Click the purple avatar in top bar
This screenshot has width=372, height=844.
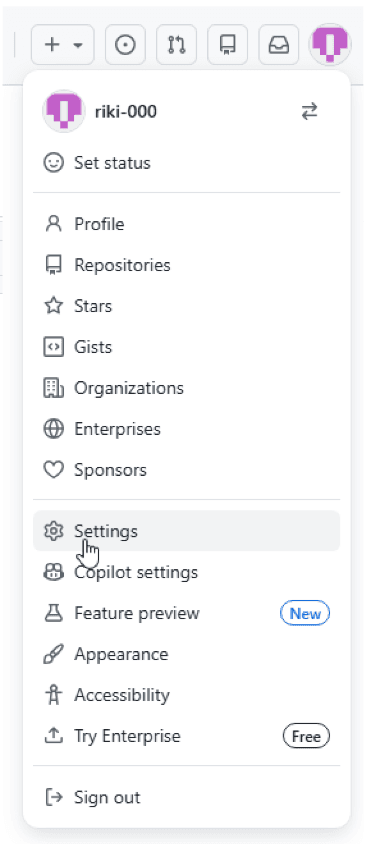pyautogui.click(x=329, y=45)
